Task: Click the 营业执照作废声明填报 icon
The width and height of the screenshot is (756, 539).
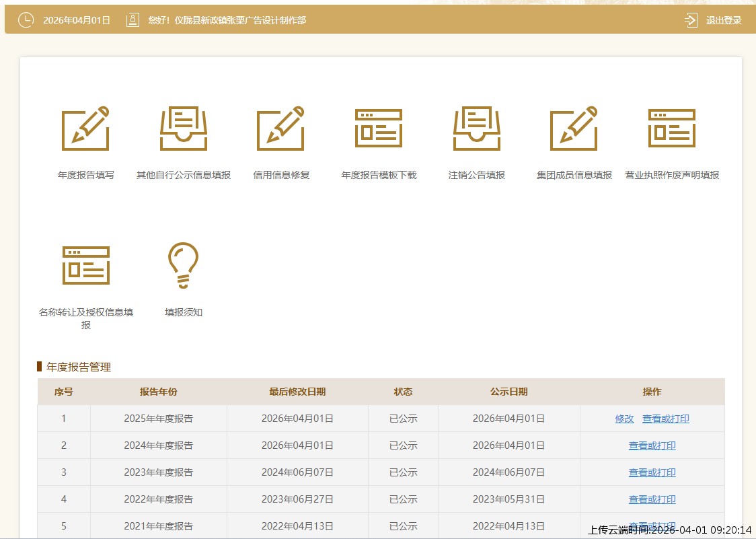Action: [x=671, y=129]
